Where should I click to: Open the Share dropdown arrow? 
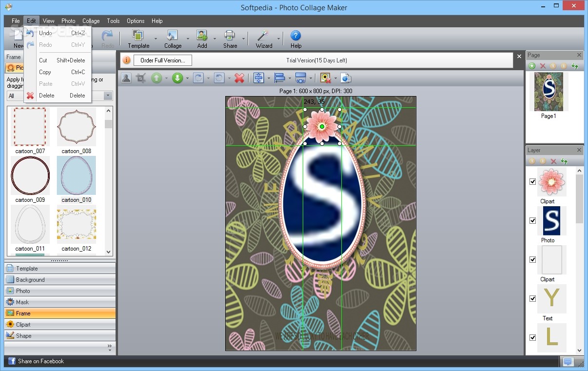coord(243,39)
